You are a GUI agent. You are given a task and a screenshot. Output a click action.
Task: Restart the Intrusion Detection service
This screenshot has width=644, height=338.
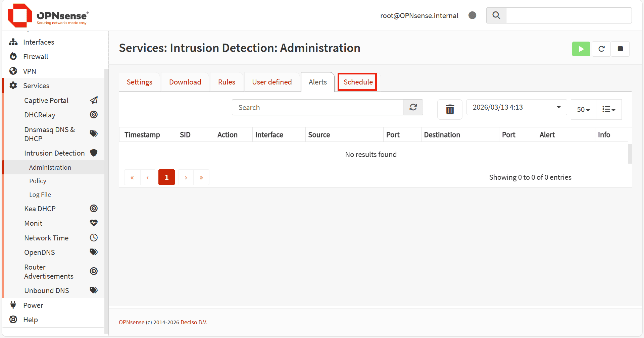tap(601, 49)
